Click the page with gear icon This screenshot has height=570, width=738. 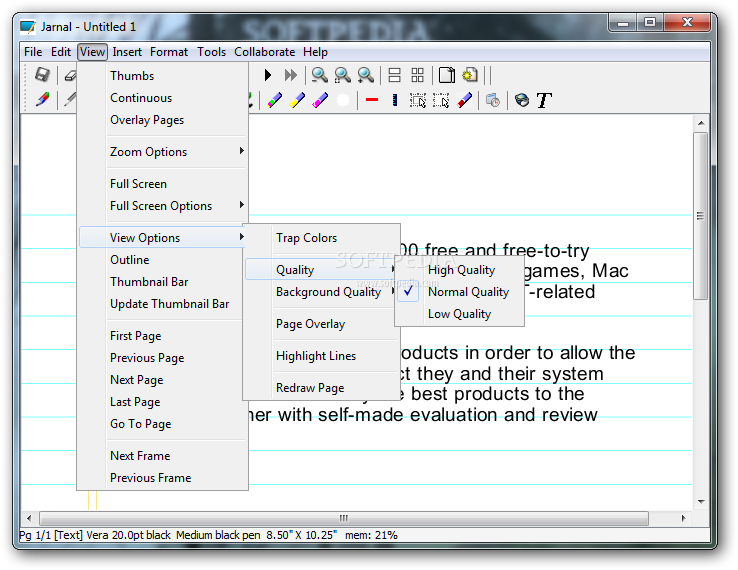click(x=470, y=75)
